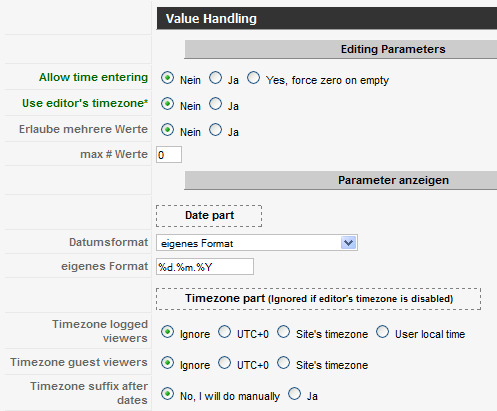
Task: Enable Ja for Use editor's timezone
Action: coord(215,104)
